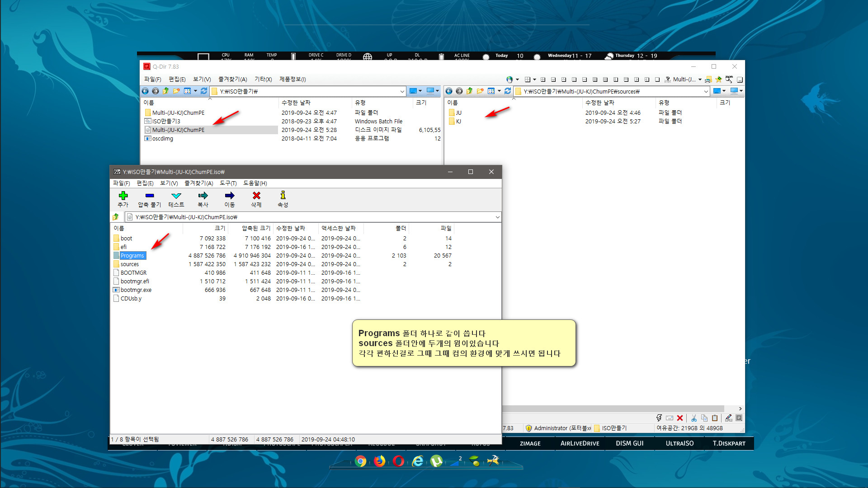Open 7-Zip's 보기(V) menu

coord(169,183)
